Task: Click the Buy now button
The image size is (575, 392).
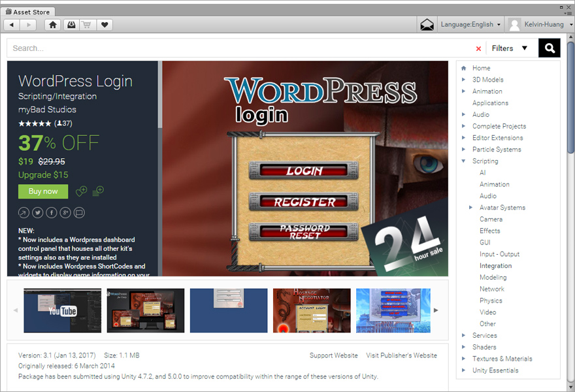Action: pyautogui.click(x=43, y=191)
